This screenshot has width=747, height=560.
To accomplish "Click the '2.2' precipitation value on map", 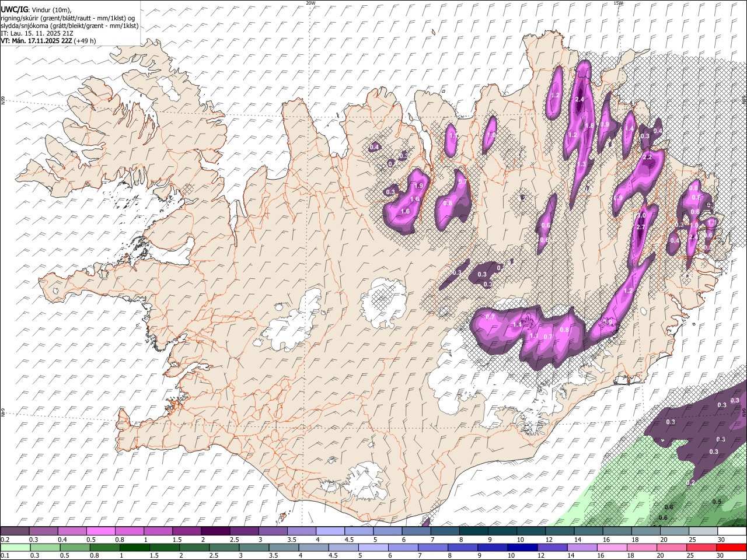I will tap(647, 157).
